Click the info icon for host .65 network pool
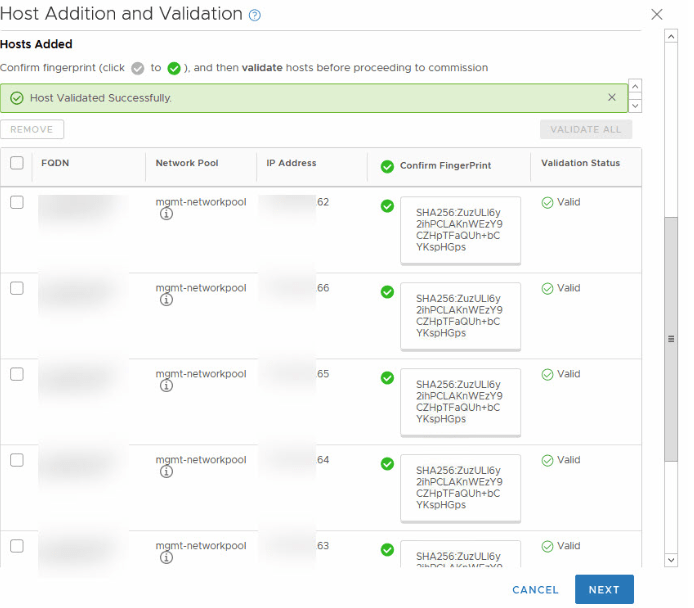Image resolution: width=694 pixels, height=608 pixels. click(x=166, y=386)
